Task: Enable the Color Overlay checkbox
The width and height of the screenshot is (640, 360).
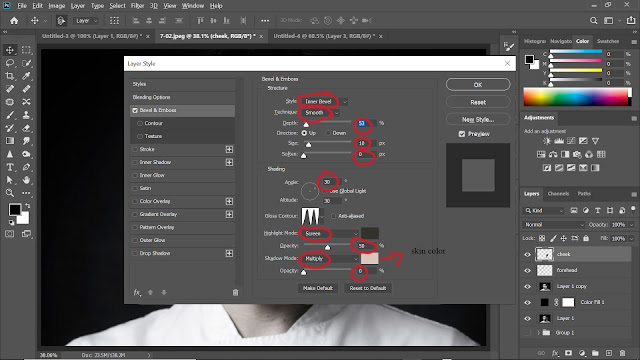Action: coord(135,201)
